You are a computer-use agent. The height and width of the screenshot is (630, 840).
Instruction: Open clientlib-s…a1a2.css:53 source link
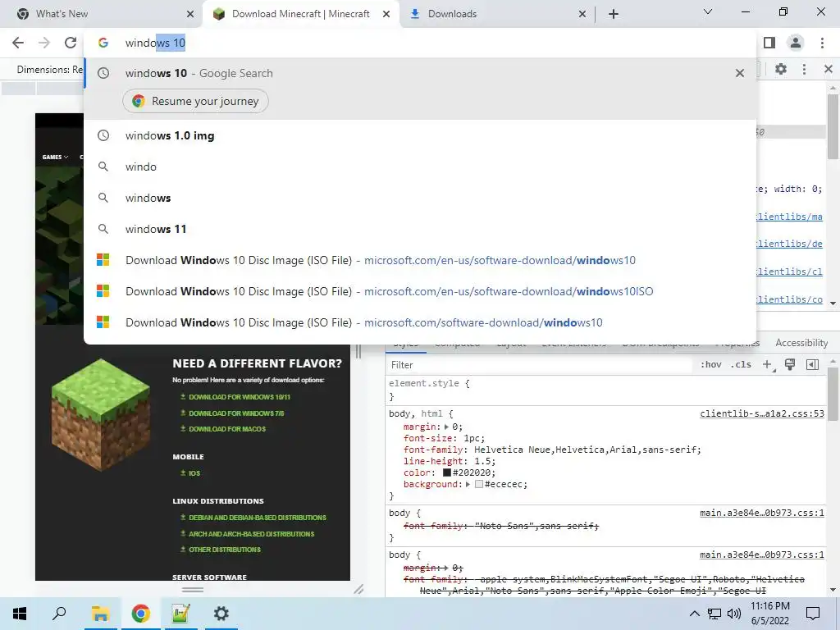762,413
